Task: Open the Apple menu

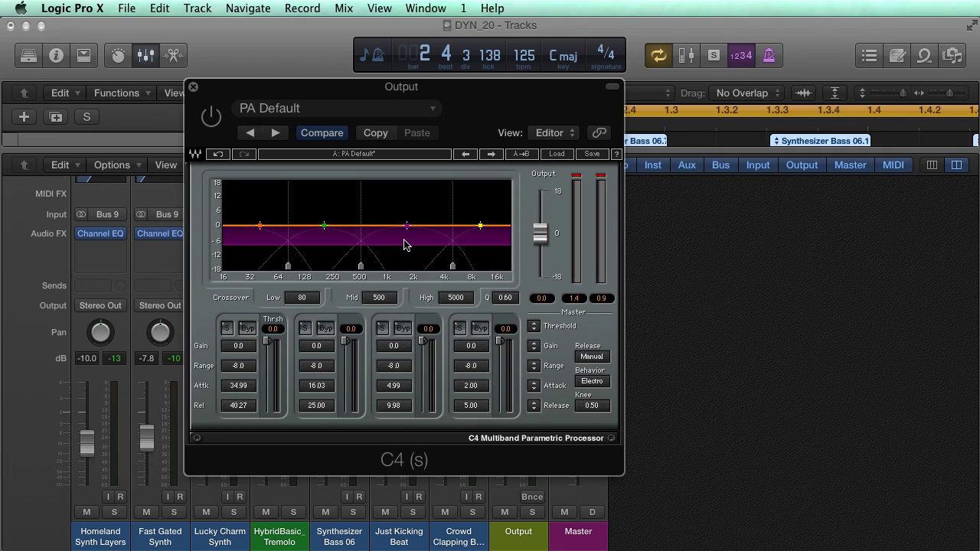Action: point(21,8)
